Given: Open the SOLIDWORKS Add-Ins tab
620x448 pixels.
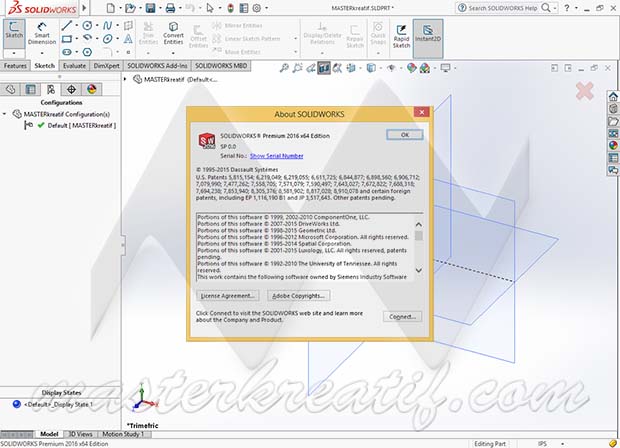Looking at the screenshot, I should 157,66.
